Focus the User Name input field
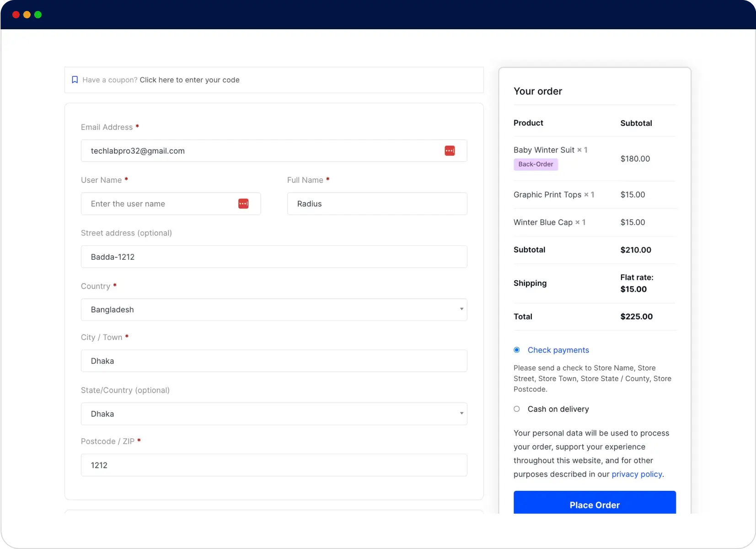The height and width of the screenshot is (549, 756). [171, 204]
